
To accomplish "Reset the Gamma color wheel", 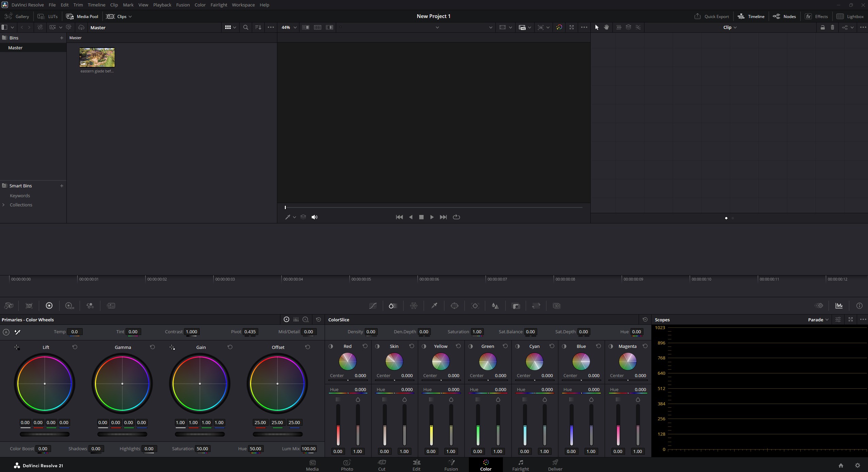I will point(152,347).
